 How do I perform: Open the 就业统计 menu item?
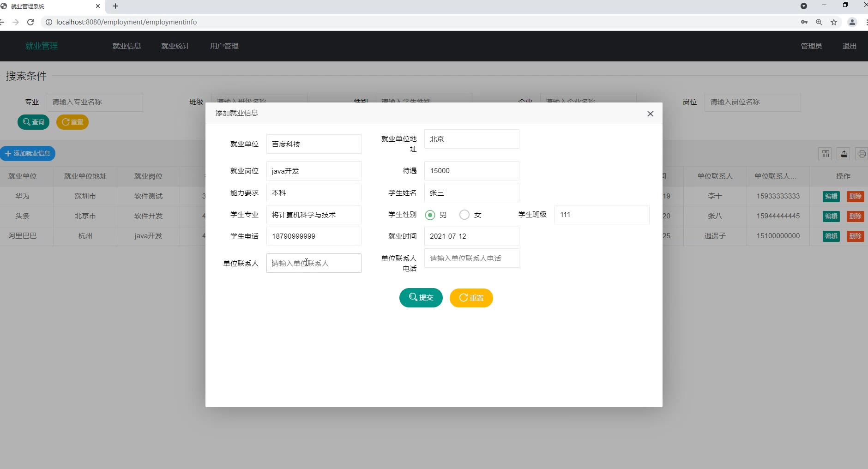175,46
